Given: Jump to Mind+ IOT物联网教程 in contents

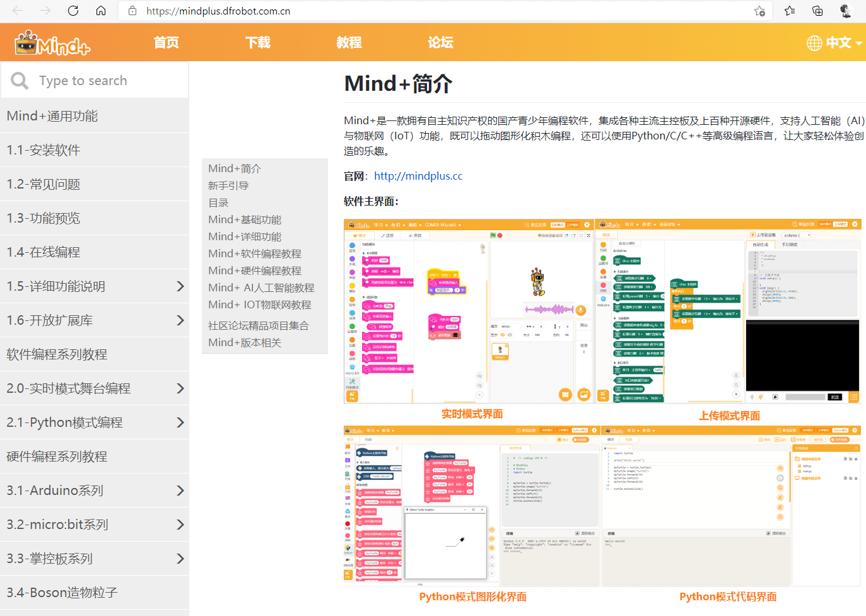Looking at the screenshot, I should point(260,305).
